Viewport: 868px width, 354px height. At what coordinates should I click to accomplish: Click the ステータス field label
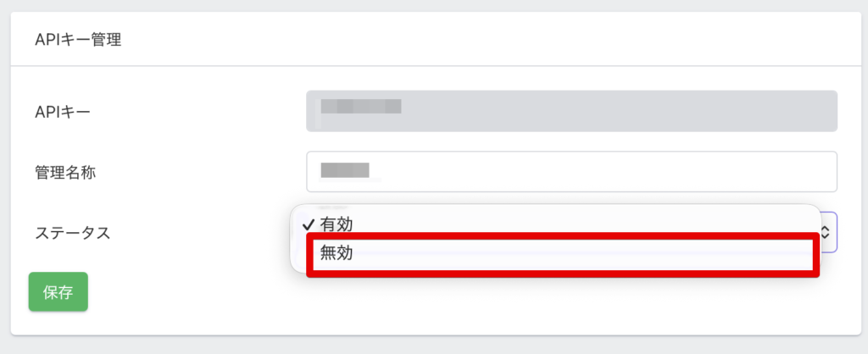point(73,232)
